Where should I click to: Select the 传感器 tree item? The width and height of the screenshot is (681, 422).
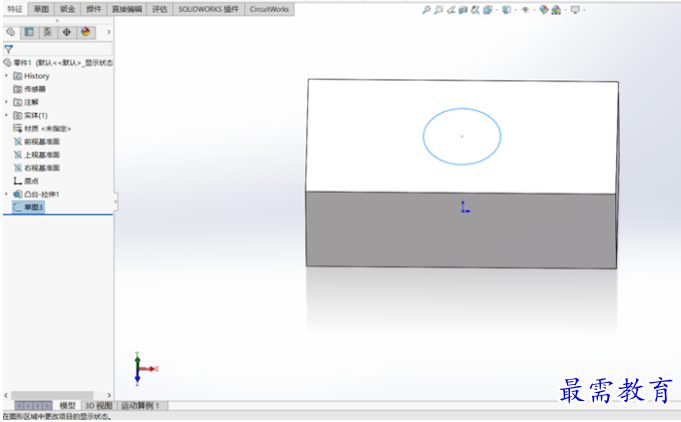coord(30,89)
